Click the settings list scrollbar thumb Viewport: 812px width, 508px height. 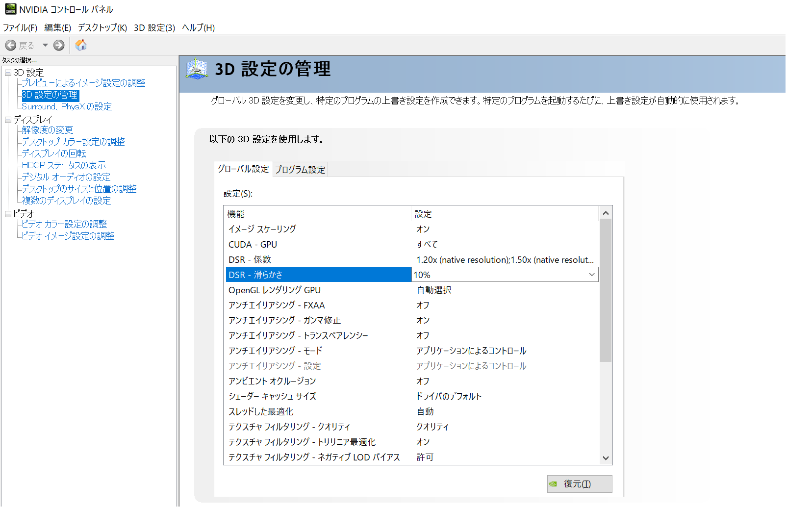tap(606, 290)
